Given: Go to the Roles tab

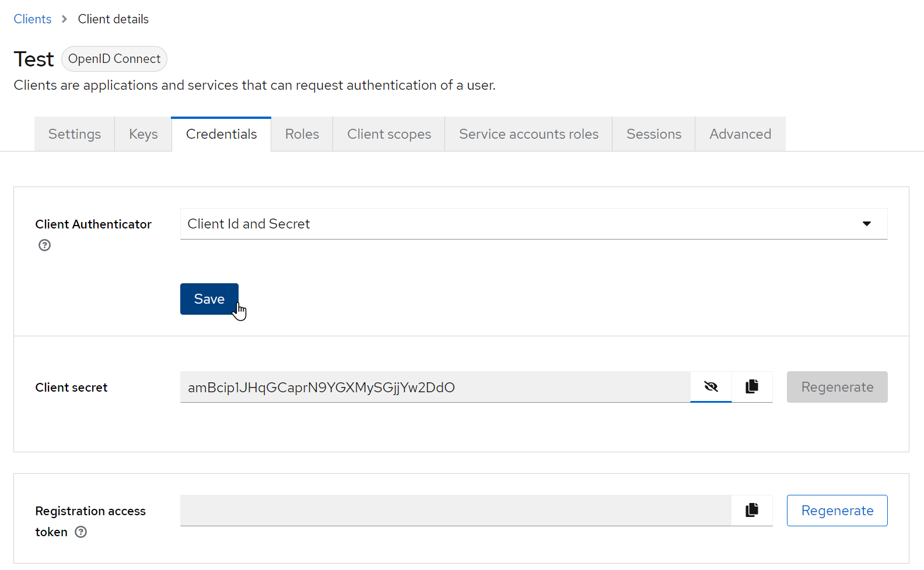Looking at the screenshot, I should tap(302, 134).
